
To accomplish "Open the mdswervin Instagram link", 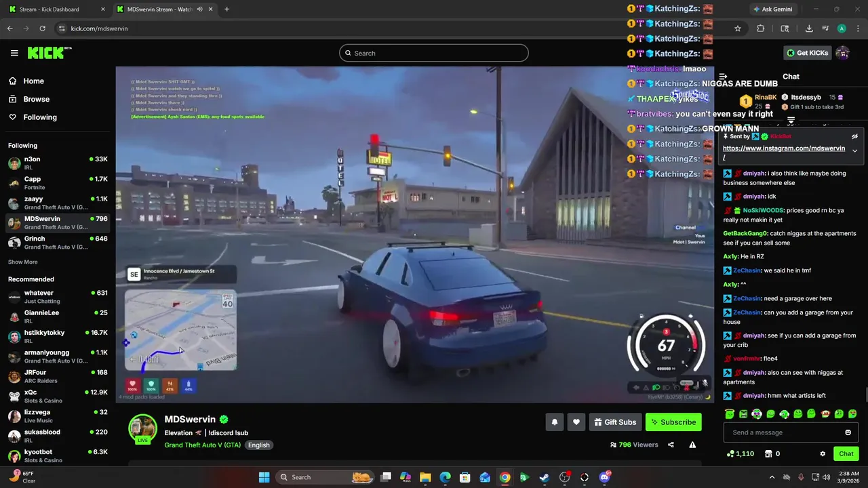I will coord(784,148).
